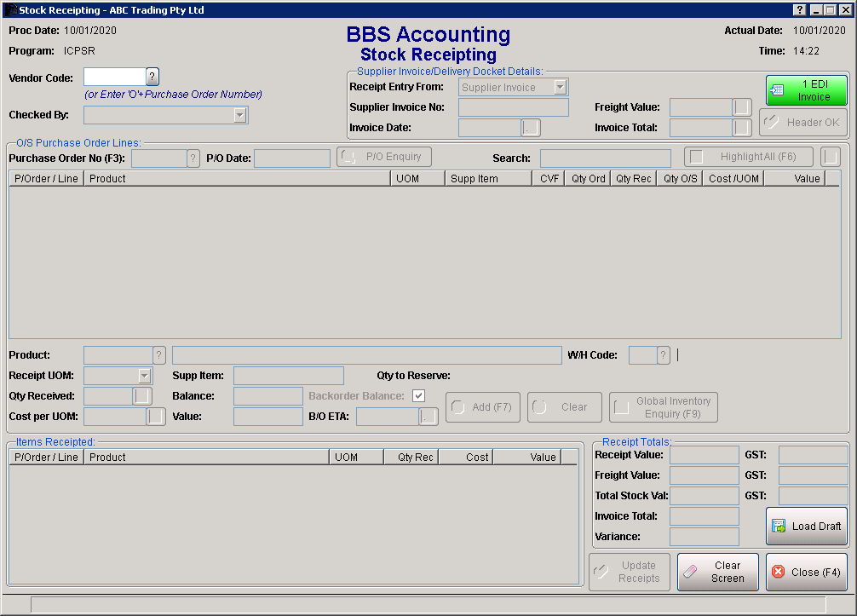857x616 pixels.
Task: Open the window help question mark icon
Action: [799, 10]
